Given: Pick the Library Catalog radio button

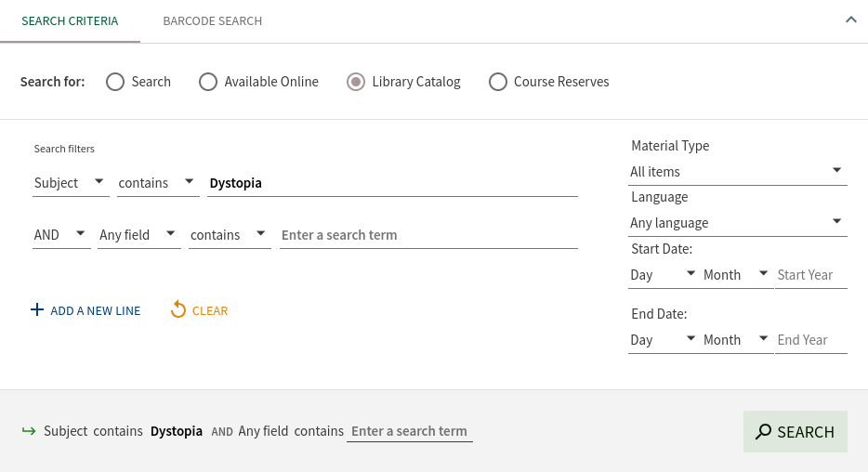Looking at the screenshot, I should coord(356,82).
